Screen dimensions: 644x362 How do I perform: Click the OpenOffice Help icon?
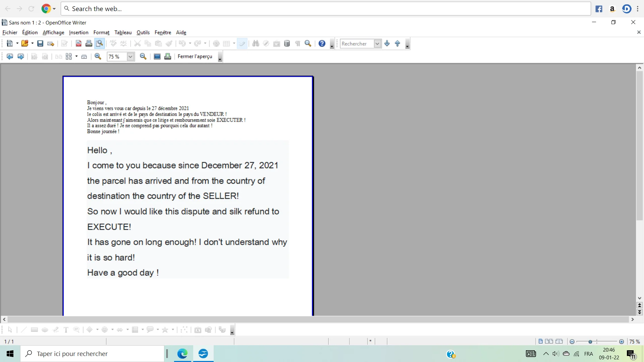coord(322,44)
